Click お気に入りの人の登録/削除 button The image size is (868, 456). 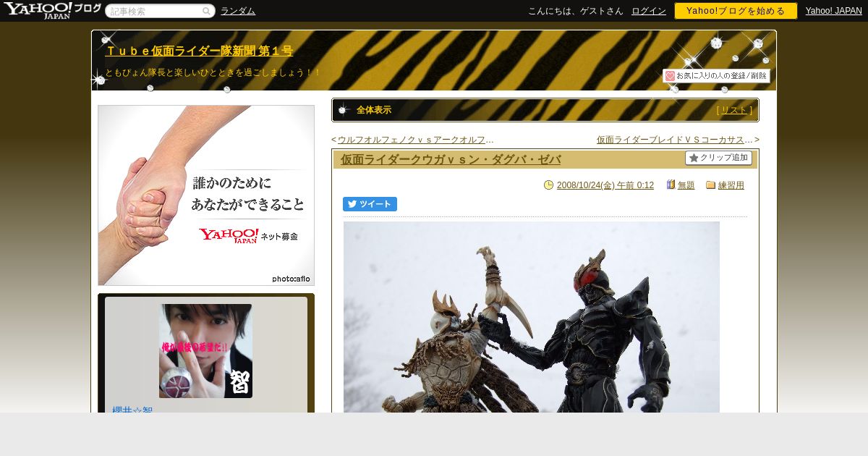pyautogui.click(x=716, y=76)
